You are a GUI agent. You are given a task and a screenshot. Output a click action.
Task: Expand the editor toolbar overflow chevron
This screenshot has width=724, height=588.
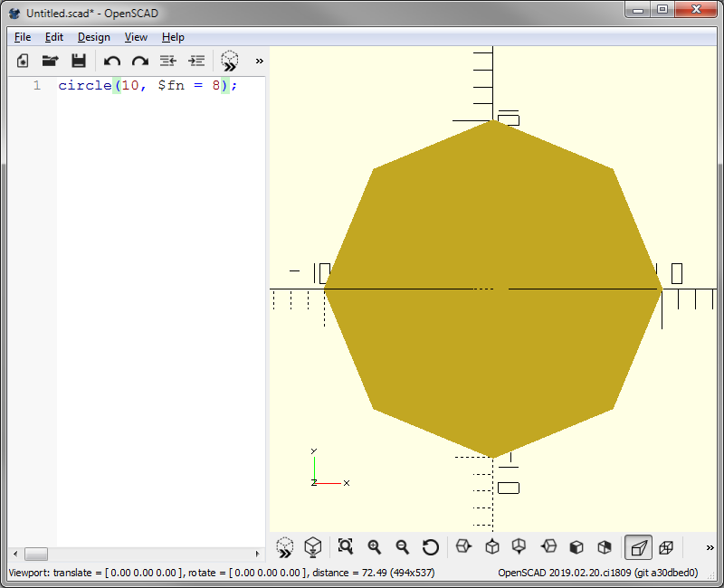259,61
